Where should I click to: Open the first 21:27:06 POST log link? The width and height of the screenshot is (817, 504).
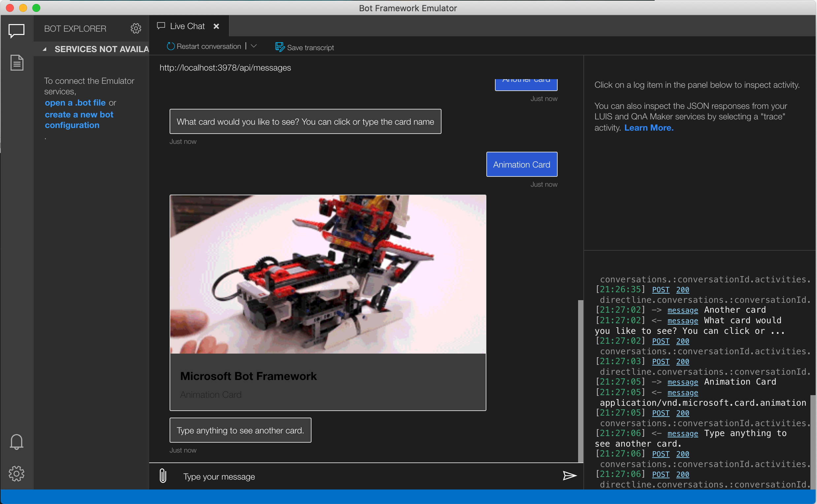661,454
